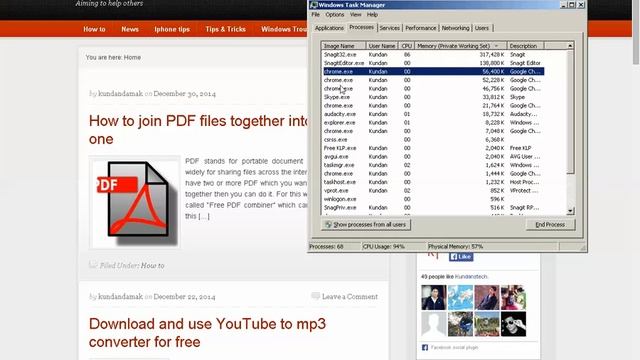Select the Free KLP.exe process row
This screenshot has height=360, width=640.
(433, 148)
